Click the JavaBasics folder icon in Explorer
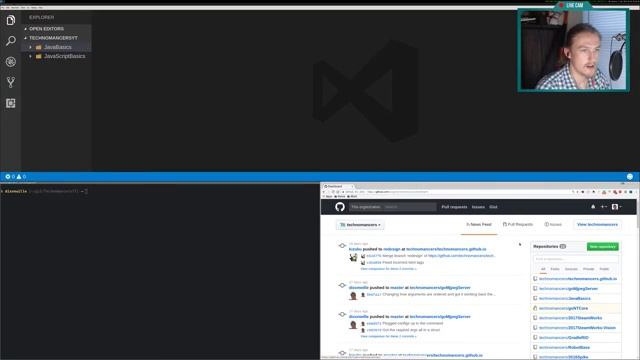 click(39, 47)
